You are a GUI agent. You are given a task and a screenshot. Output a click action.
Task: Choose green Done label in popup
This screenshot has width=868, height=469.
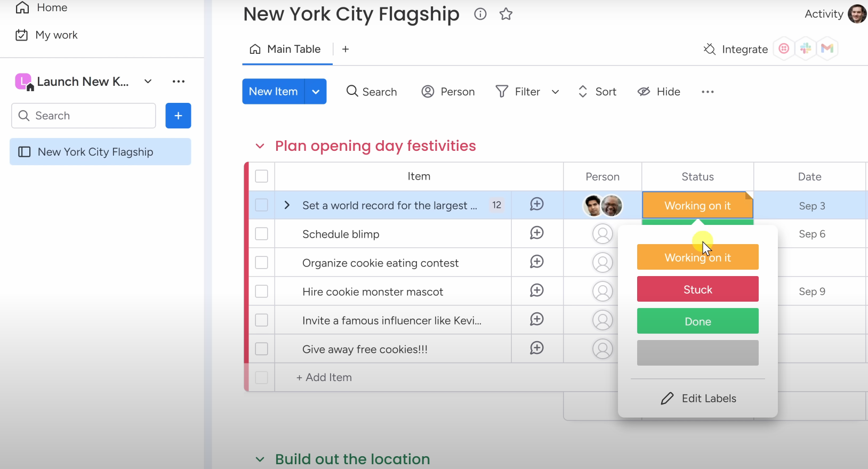click(x=697, y=321)
